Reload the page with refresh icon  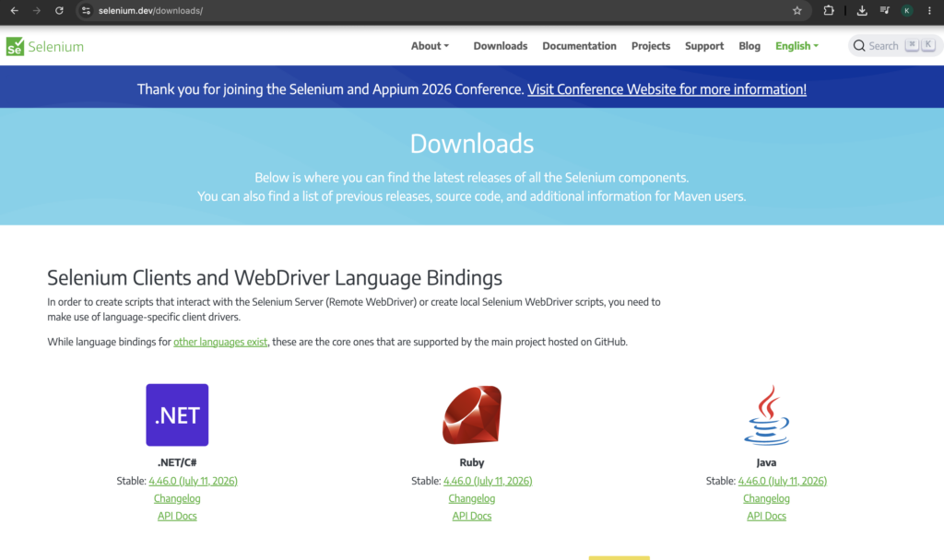tap(59, 10)
